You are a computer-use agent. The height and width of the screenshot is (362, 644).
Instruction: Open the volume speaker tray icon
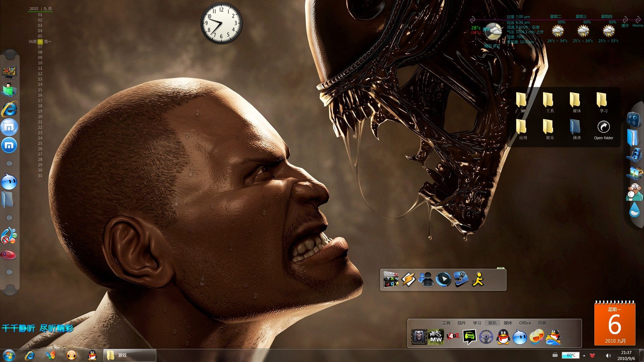pos(608,356)
